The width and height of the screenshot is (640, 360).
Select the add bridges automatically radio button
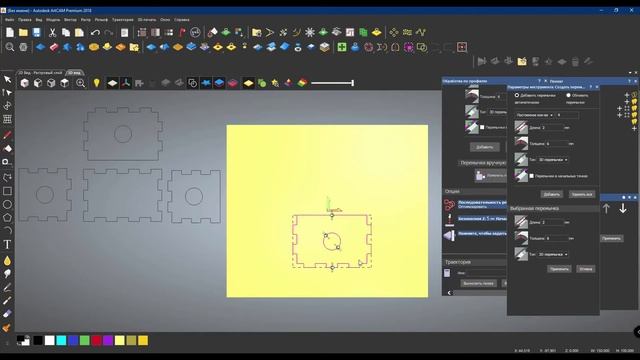coord(517,95)
